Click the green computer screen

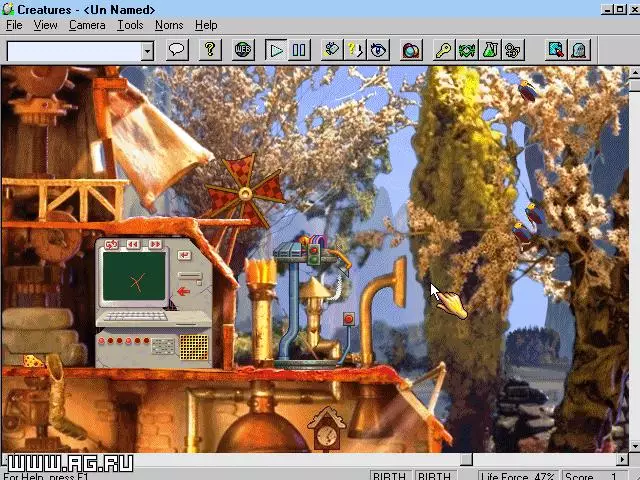coord(134,276)
